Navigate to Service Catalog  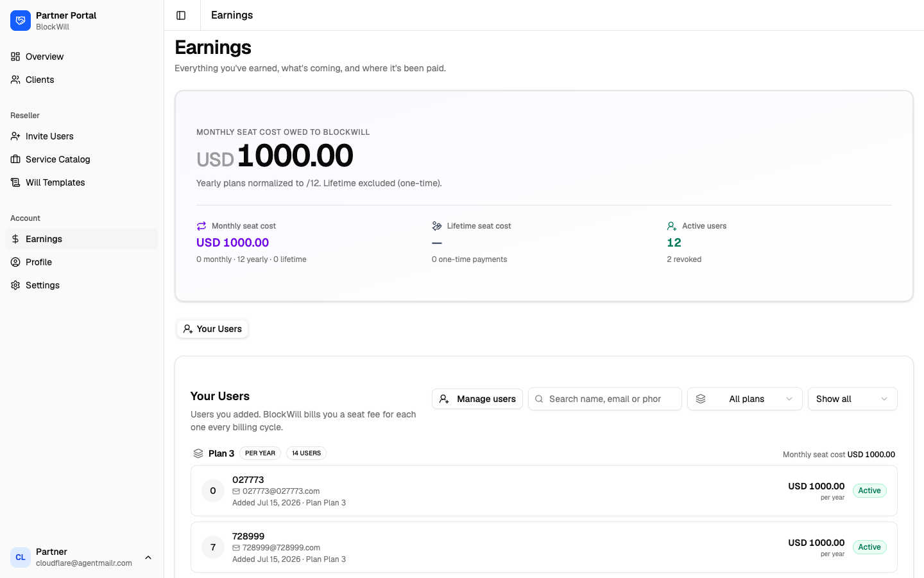click(81, 159)
